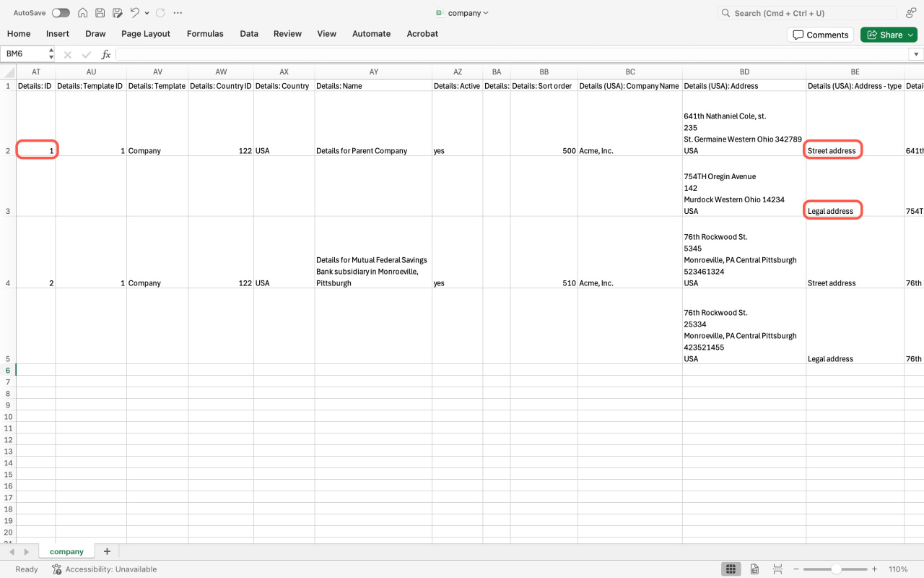Click the Undo arrow icon
Image resolution: width=924 pixels, height=578 pixels.
click(x=134, y=13)
